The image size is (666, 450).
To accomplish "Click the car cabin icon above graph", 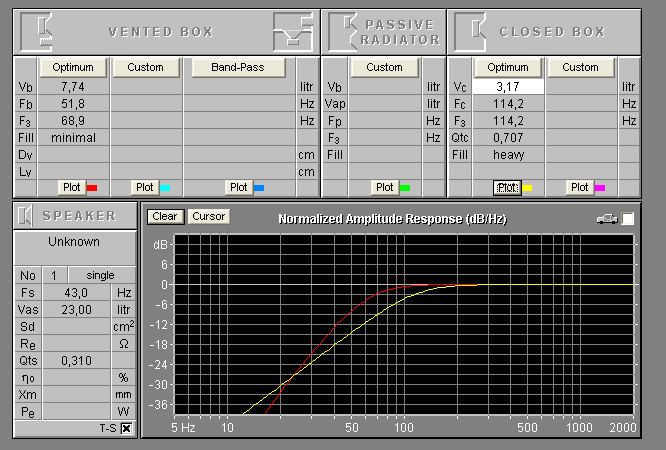I will click(x=607, y=219).
